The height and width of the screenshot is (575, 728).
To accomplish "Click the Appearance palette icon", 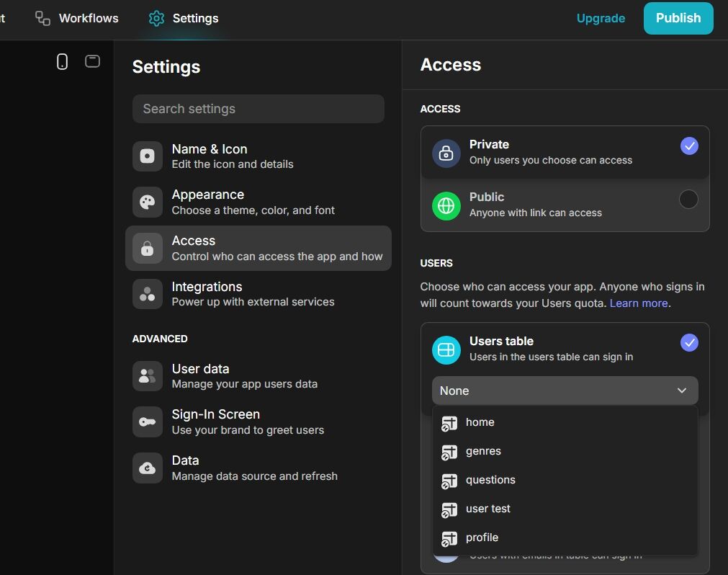I will pyautogui.click(x=147, y=202).
